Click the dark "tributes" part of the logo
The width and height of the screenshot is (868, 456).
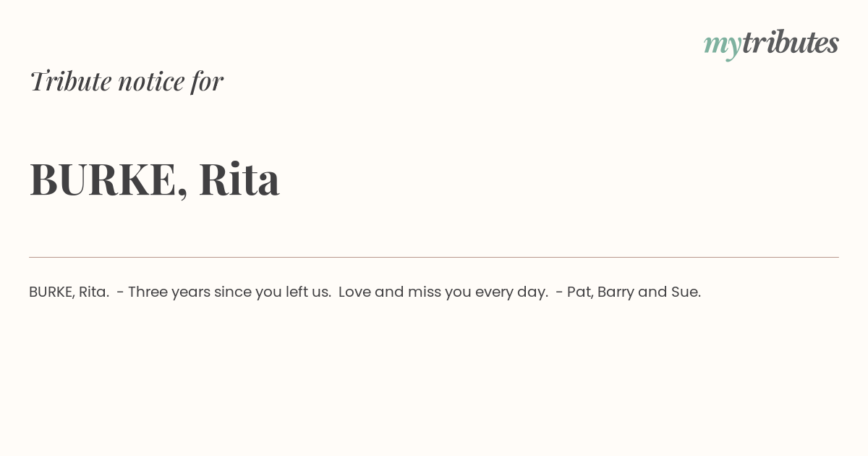(x=791, y=43)
